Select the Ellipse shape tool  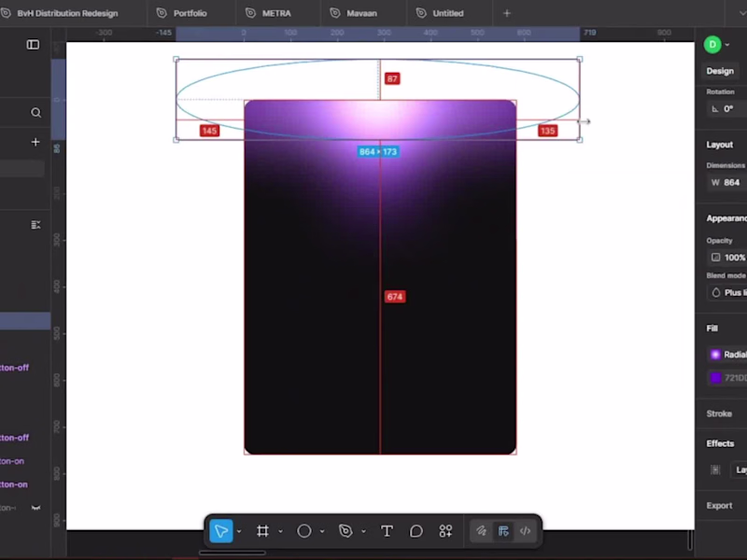304,531
